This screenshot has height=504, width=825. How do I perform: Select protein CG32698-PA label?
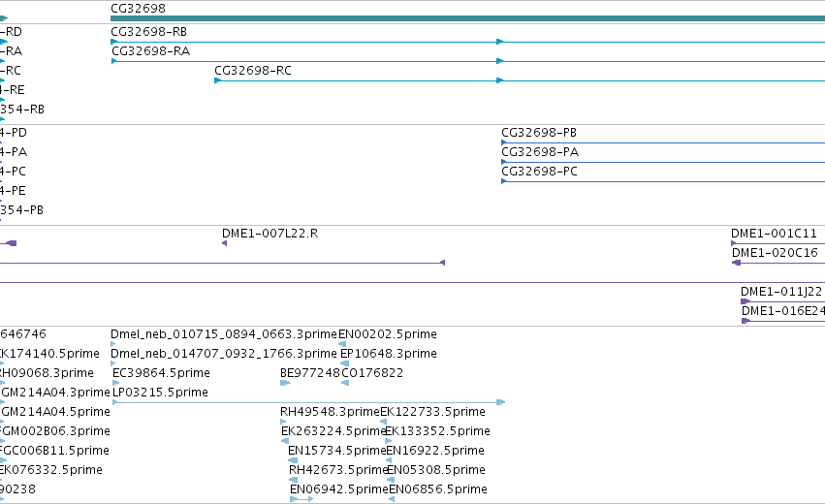[540, 152]
